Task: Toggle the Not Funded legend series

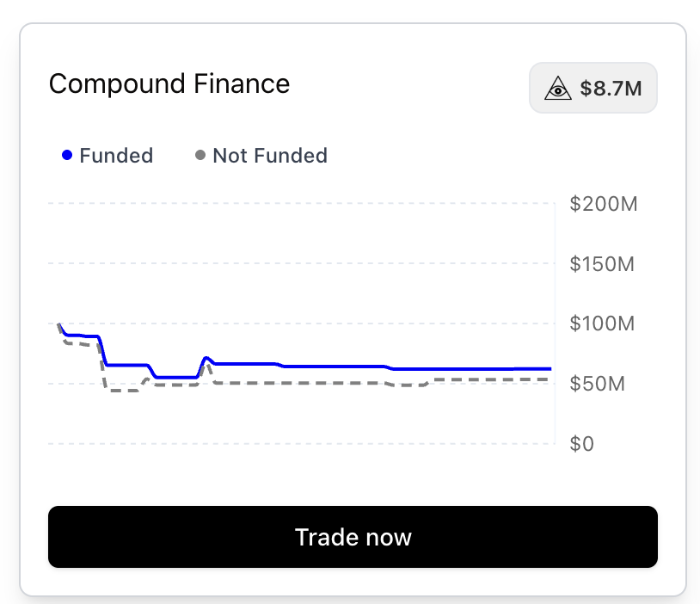Action: pyautogui.click(x=261, y=156)
